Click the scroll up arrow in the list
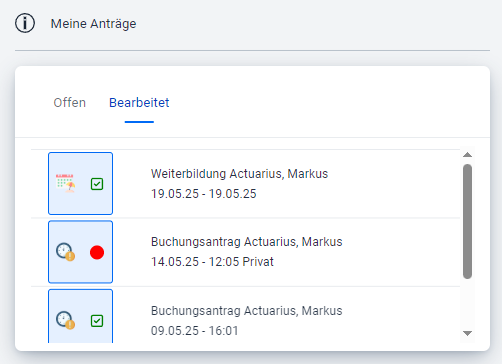This screenshot has width=502, height=364. (x=467, y=155)
